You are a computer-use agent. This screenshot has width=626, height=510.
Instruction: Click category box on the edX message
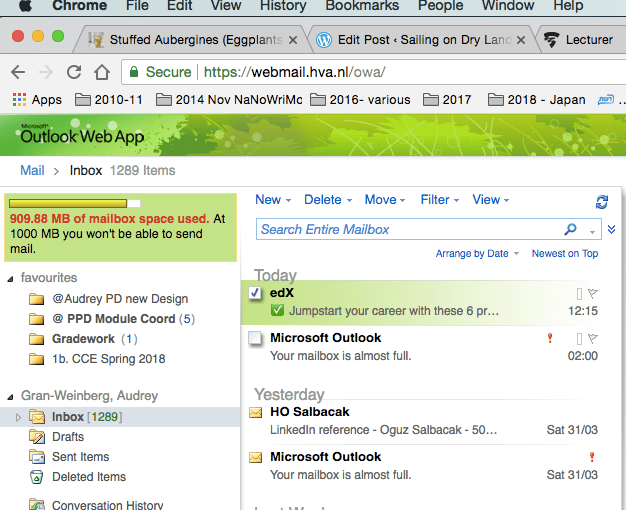point(579,294)
